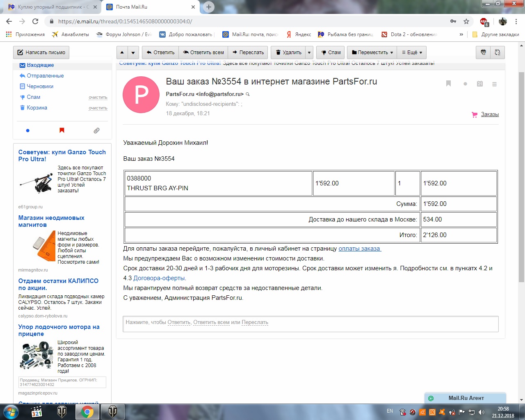
Task: Expand the Ещё dropdown menu
Action: 412,52
